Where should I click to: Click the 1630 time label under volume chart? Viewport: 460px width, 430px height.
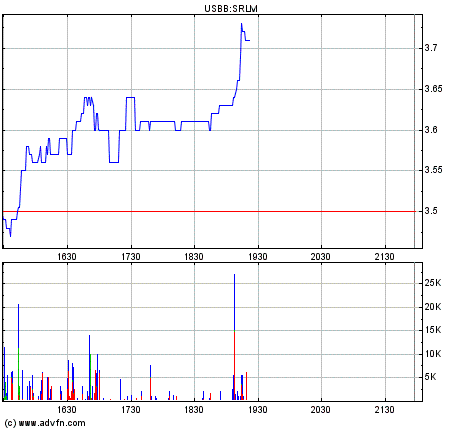(x=67, y=409)
